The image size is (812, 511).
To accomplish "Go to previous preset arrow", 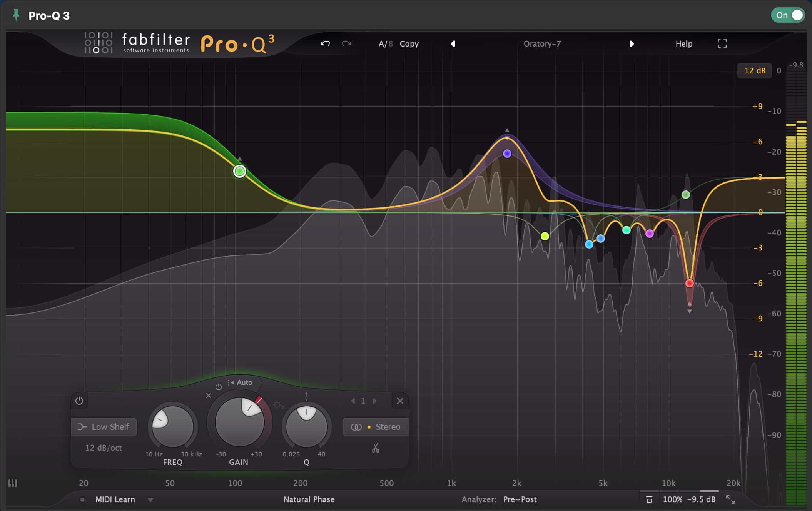I will tap(453, 44).
